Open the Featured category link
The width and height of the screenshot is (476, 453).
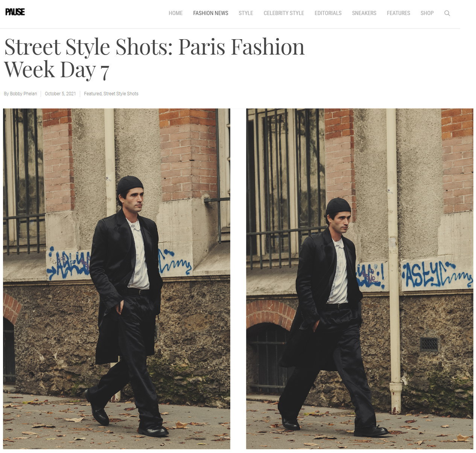coord(93,94)
